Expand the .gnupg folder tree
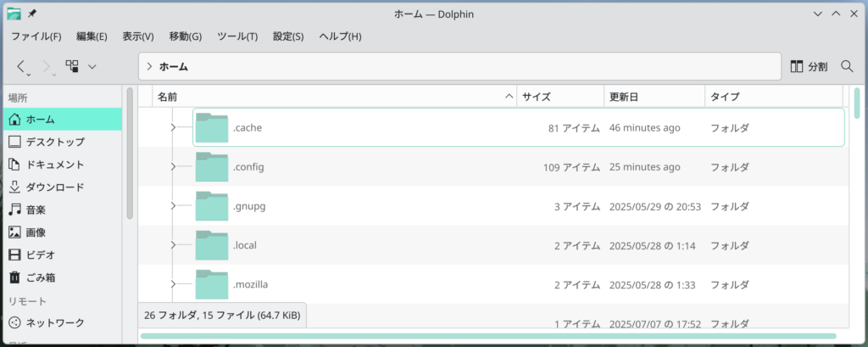The height and width of the screenshot is (347, 868). tap(173, 206)
